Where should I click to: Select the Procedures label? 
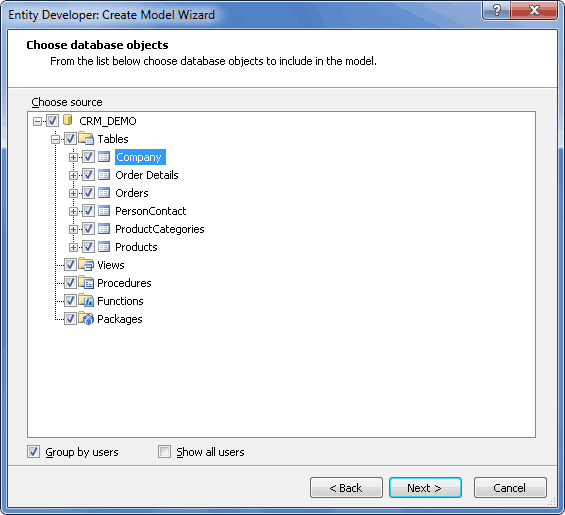tap(124, 283)
